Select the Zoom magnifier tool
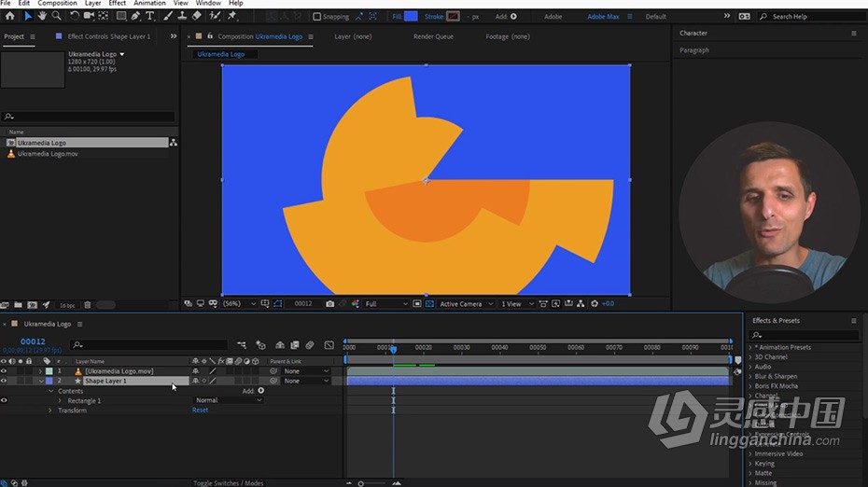The height and width of the screenshot is (487, 868). click(56, 16)
